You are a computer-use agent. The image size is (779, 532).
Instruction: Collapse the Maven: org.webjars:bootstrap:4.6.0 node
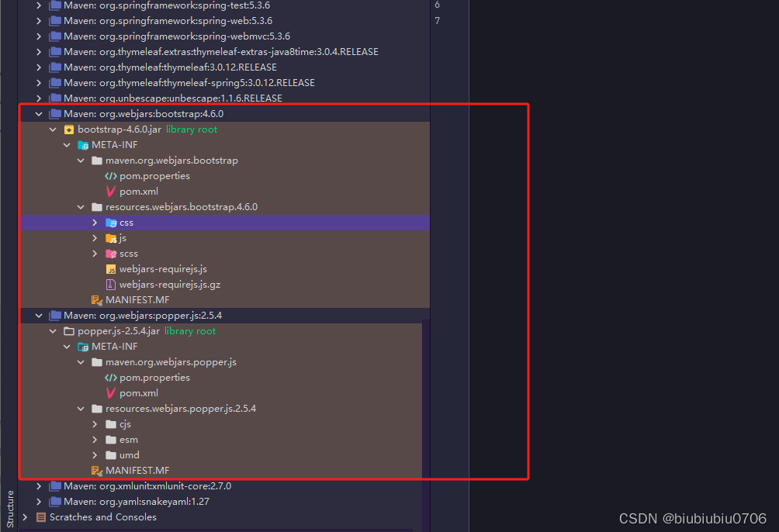(x=38, y=113)
